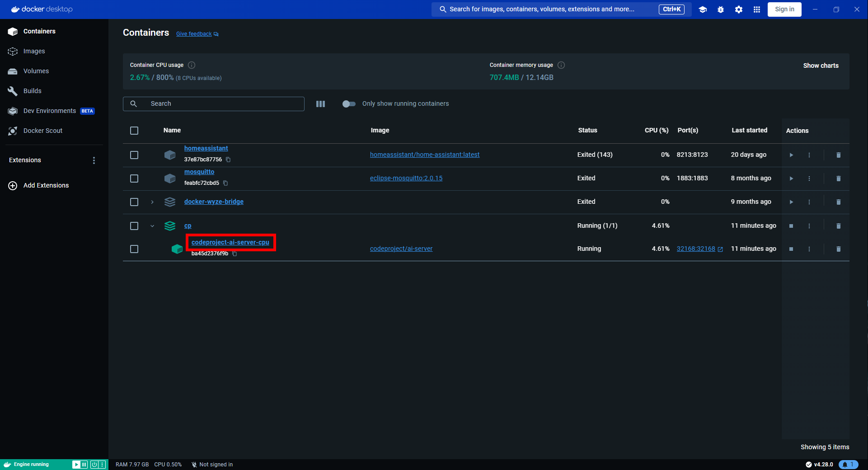Stop the codeproject-ai-server-cpu container
This screenshot has width=868, height=470.
pyautogui.click(x=791, y=249)
